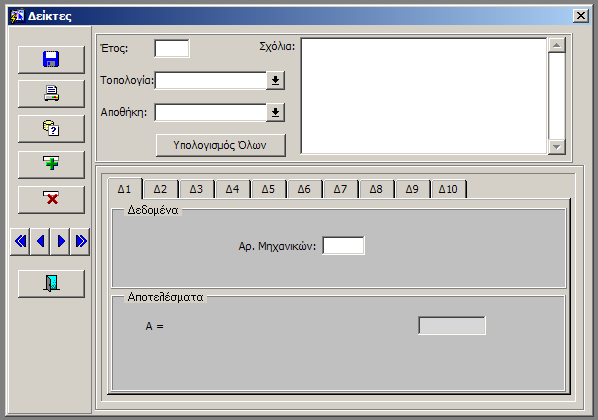The height and width of the screenshot is (420, 598).
Task: Click the Save floppy disk button
Action: click(51, 60)
